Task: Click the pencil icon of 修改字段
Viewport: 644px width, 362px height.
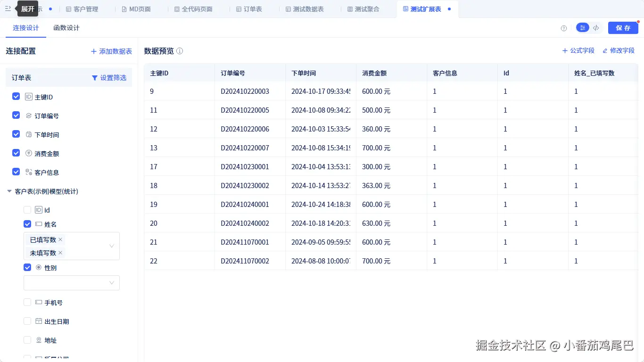Action: tap(605, 50)
